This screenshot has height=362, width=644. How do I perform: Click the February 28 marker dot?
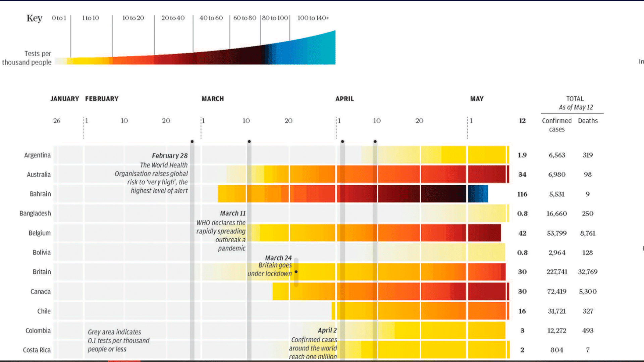(192, 141)
